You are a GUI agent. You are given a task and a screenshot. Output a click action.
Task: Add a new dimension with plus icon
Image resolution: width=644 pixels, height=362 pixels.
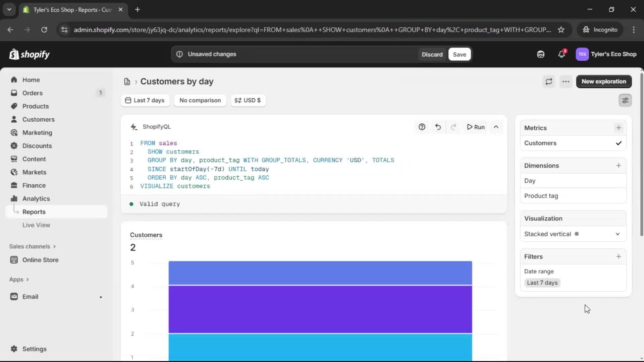pos(619,166)
